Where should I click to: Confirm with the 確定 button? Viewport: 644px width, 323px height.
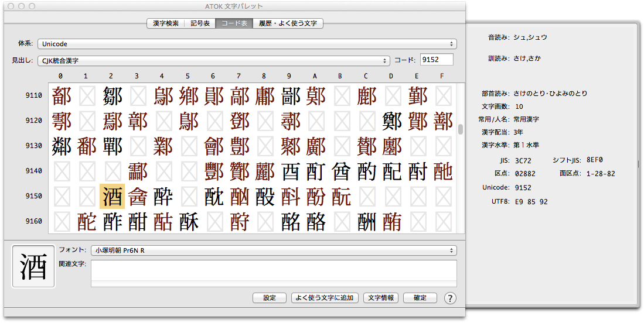pos(420,298)
